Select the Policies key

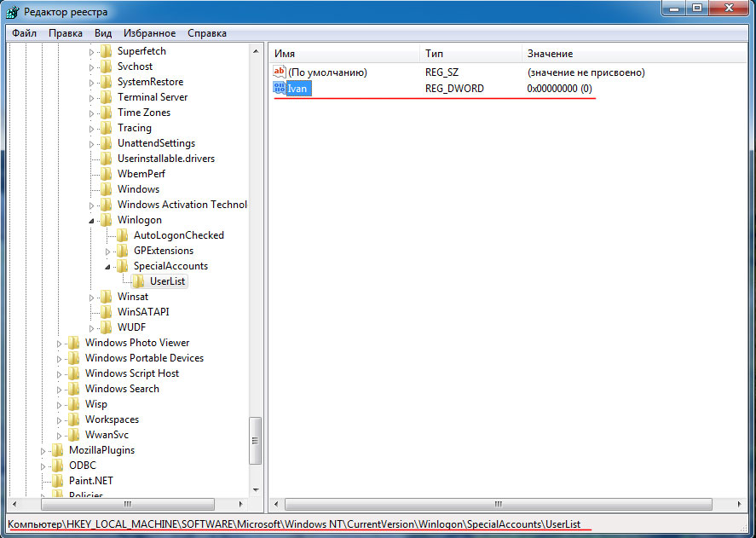click(x=86, y=495)
